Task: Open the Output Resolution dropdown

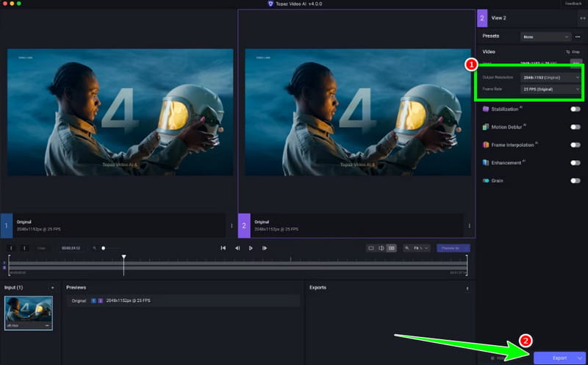Action: (551, 78)
